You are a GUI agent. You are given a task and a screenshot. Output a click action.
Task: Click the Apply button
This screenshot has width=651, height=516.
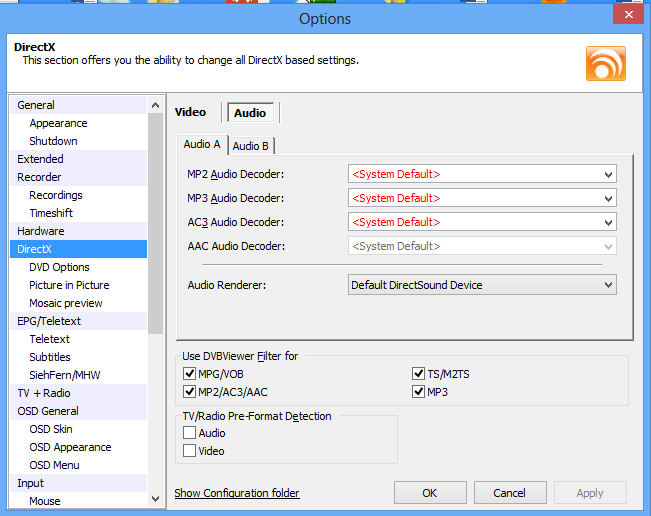(x=590, y=493)
